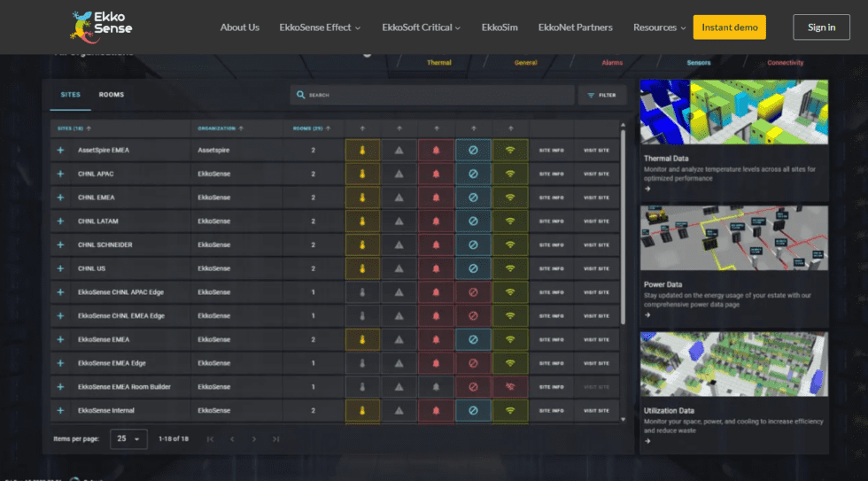This screenshot has height=481, width=868.
Task: Expand the EkkoSense CHNL APAC Edge row
Action: pyautogui.click(x=60, y=292)
